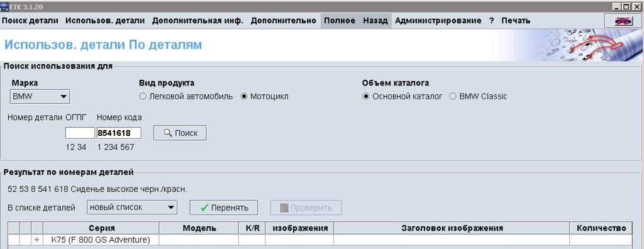Click the ОГПГ empty input field

pyautogui.click(x=80, y=133)
